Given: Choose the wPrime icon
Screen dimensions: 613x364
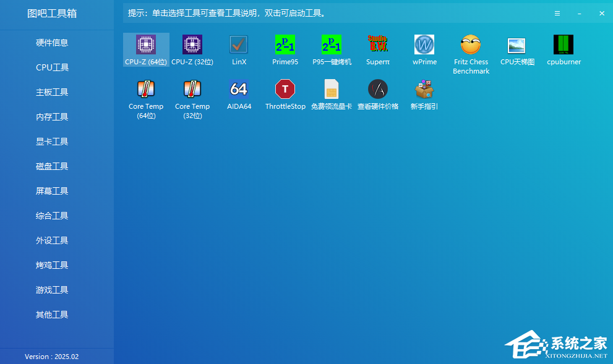Looking at the screenshot, I should click(x=424, y=45).
